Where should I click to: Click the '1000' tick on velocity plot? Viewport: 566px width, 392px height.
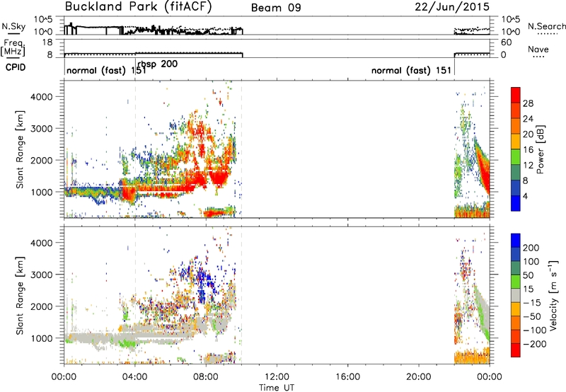click(x=41, y=338)
